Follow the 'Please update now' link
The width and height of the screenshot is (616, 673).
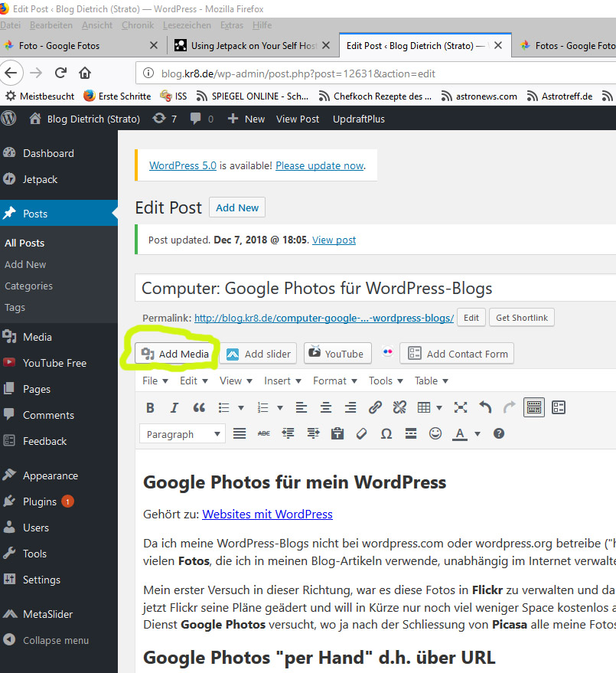click(x=319, y=165)
